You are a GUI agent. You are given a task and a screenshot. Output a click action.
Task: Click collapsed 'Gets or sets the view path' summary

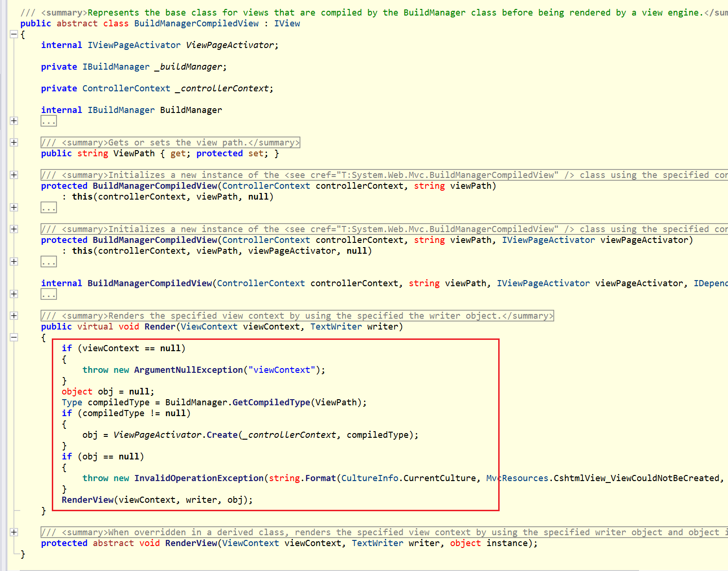tap(170, 143)
